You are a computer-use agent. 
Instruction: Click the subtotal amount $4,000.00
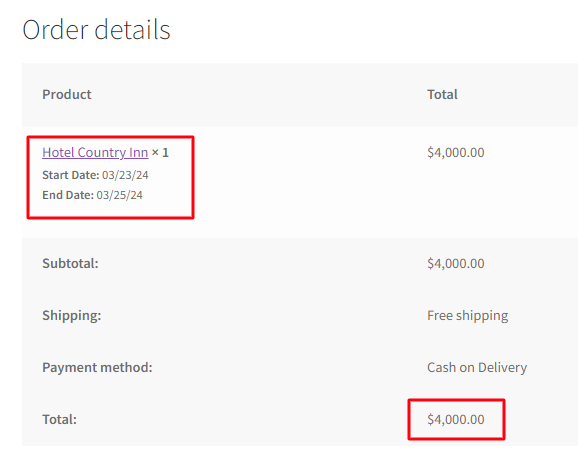pyautogui.click(x=456, y=264)
